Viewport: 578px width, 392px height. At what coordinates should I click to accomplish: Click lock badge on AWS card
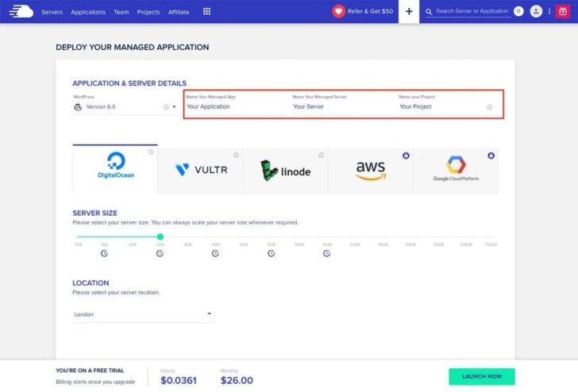(x=406, y=156)
